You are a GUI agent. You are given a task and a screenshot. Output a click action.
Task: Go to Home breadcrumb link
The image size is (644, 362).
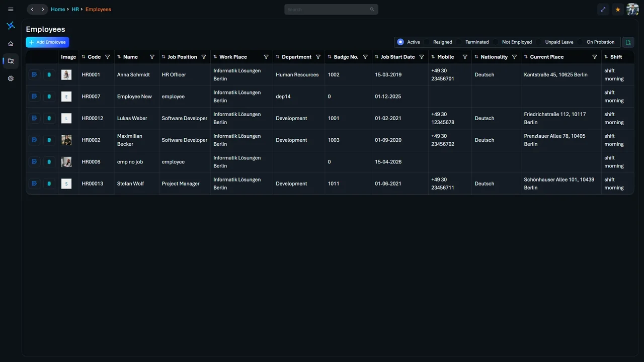[x=58, y=9]
